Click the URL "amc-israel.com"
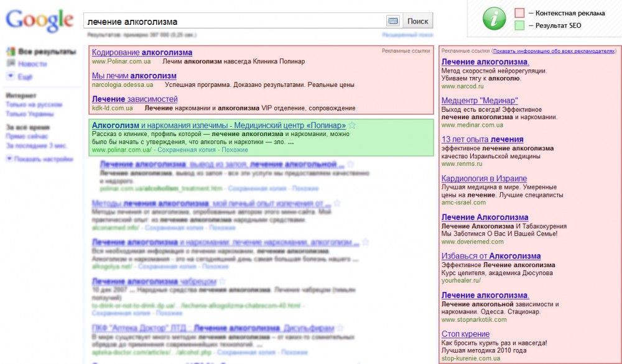The image size is (622, 364). (x=463, y=202)
